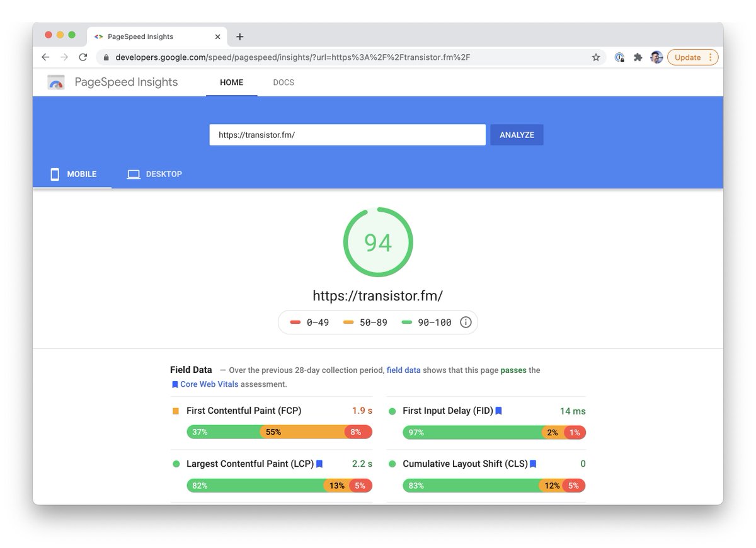Screen dimensions: 756x548
Task: Click the browser forward arrow
Action: pyautogui.click(x=64, y=57)
